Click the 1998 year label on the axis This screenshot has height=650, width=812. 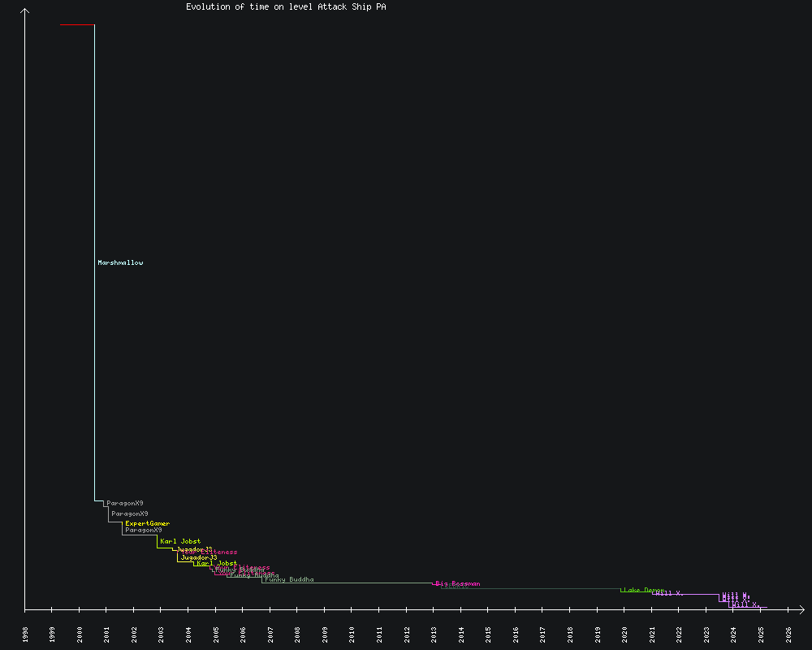point(25,634)
